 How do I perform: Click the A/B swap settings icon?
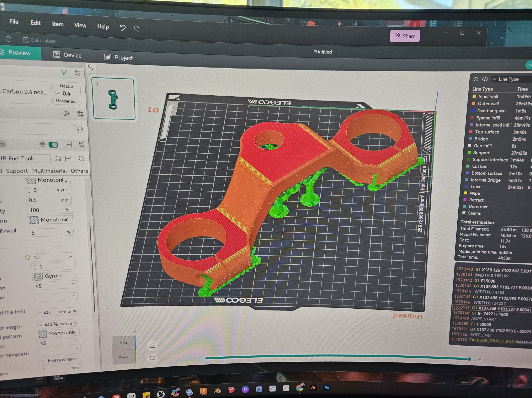pyautogui.click(x=82, y=144)
